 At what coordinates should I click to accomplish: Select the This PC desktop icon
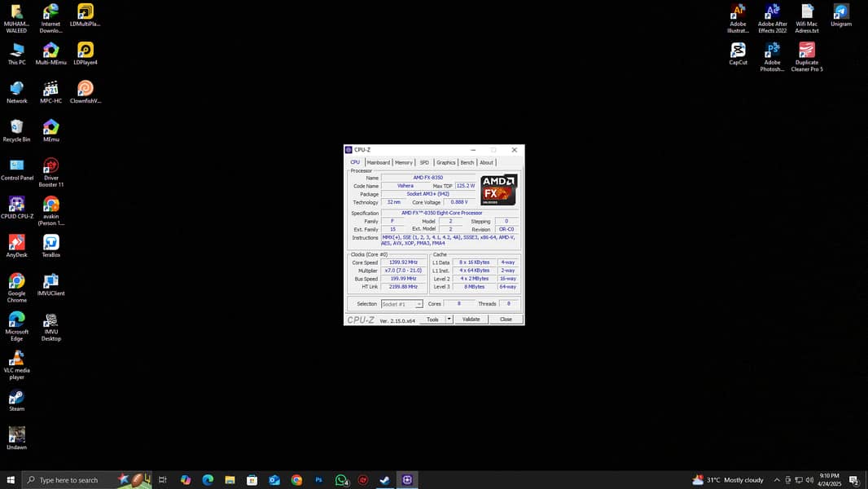16,54
